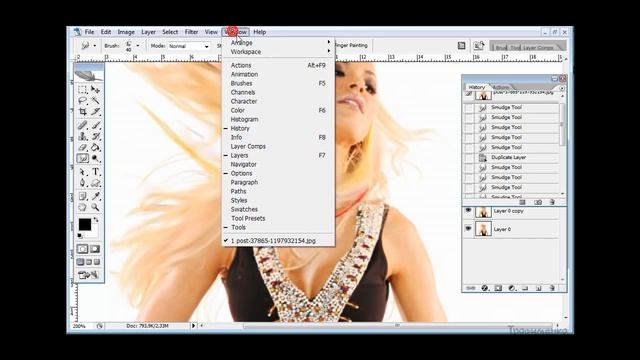
Task: Choose Navigator in the Window menu
Action: [x=278, y=164]
